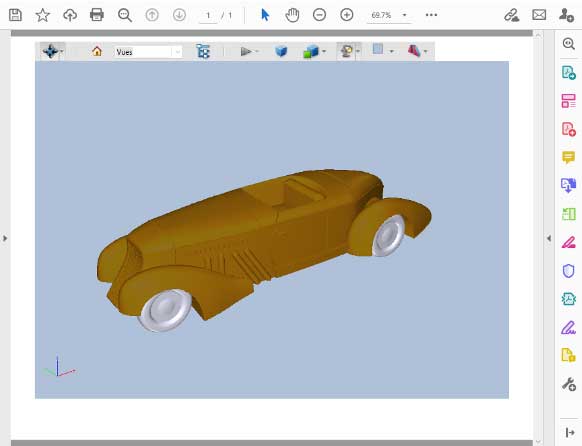Toggle the model tree panel

pos(203,51)
